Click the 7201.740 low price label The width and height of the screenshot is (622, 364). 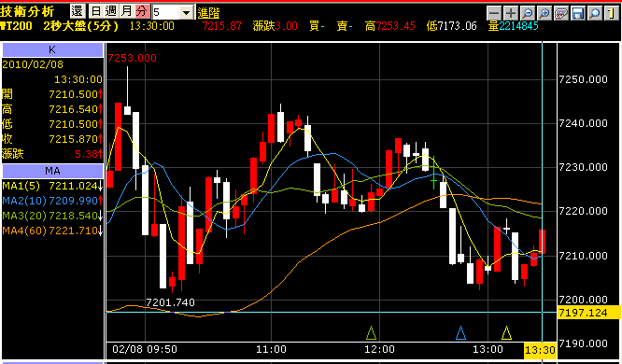pyautogui.click(x=170, y=302)
